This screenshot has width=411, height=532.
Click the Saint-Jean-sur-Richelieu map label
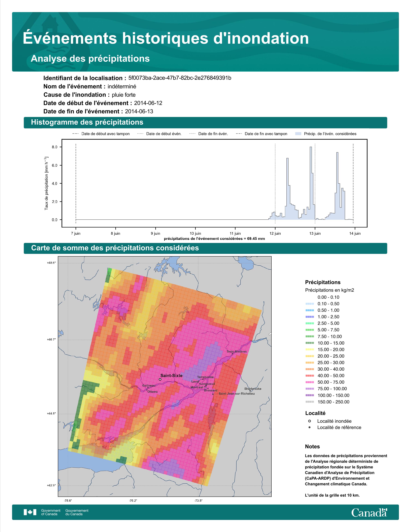click(x=237, y=394)
